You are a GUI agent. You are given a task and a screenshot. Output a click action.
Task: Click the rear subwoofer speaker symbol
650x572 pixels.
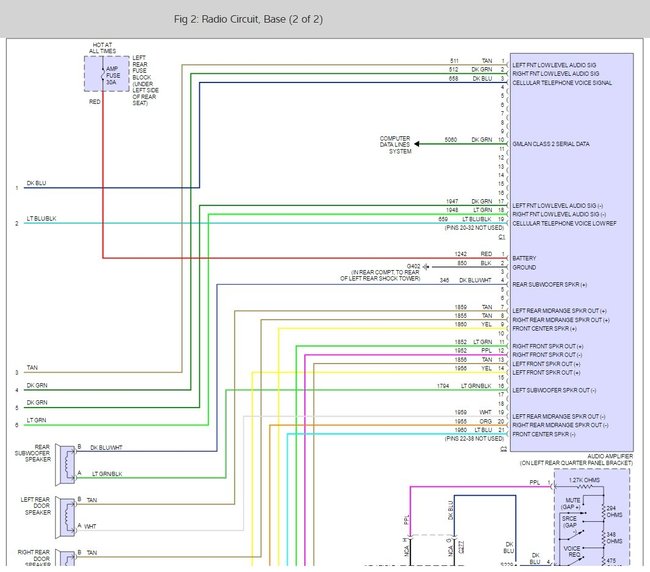66,464
